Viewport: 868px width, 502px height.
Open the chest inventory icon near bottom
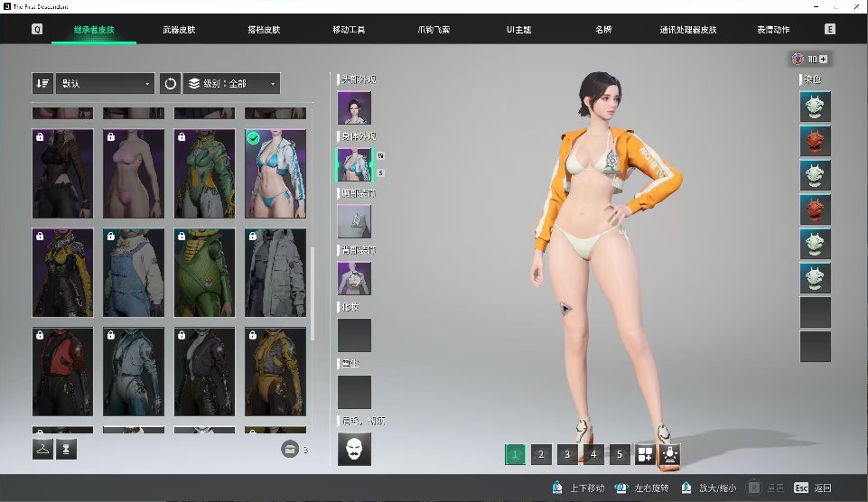point(290,449)
